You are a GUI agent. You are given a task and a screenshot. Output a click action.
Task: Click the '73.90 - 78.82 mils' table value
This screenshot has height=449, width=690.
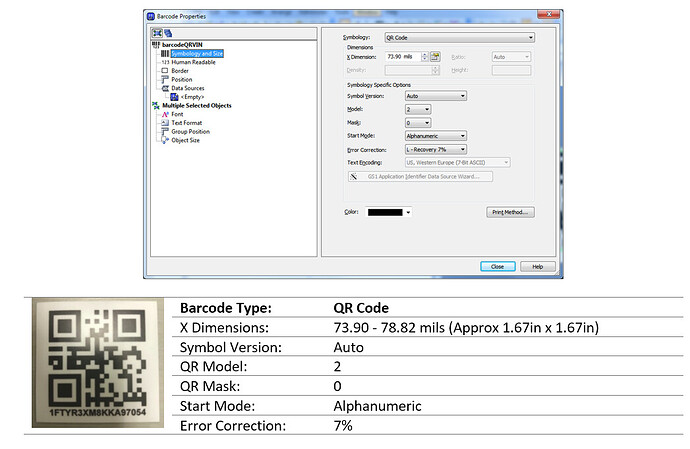[389, 328]
